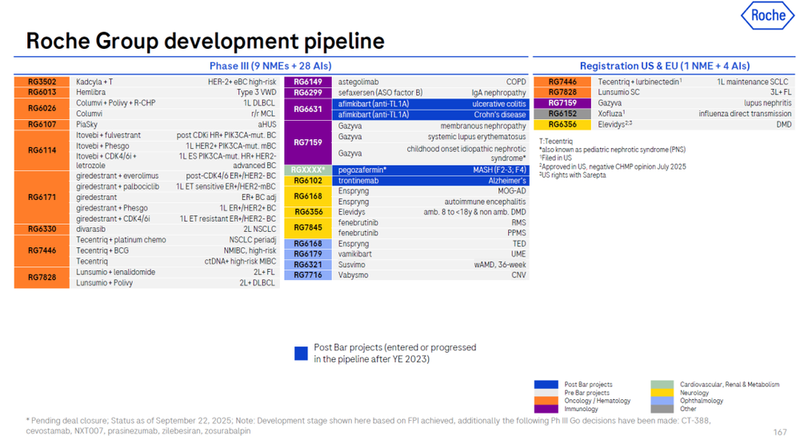Image resolution: width=800 pixels, height=440 pixels.
Task: Click the RG7159 Gazyva cell in Phase III
Action: pyautogui.click(x=306, y=143)
